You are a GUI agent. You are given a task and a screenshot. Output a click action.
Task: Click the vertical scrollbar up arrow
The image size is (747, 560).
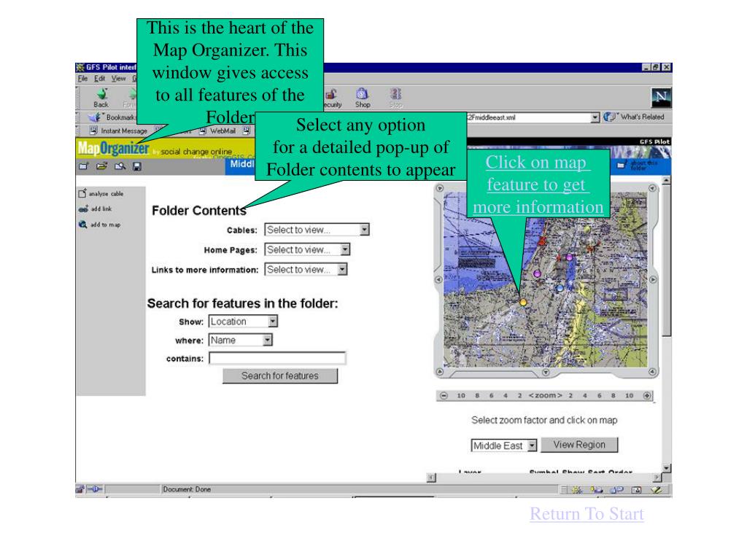[667, 181]
